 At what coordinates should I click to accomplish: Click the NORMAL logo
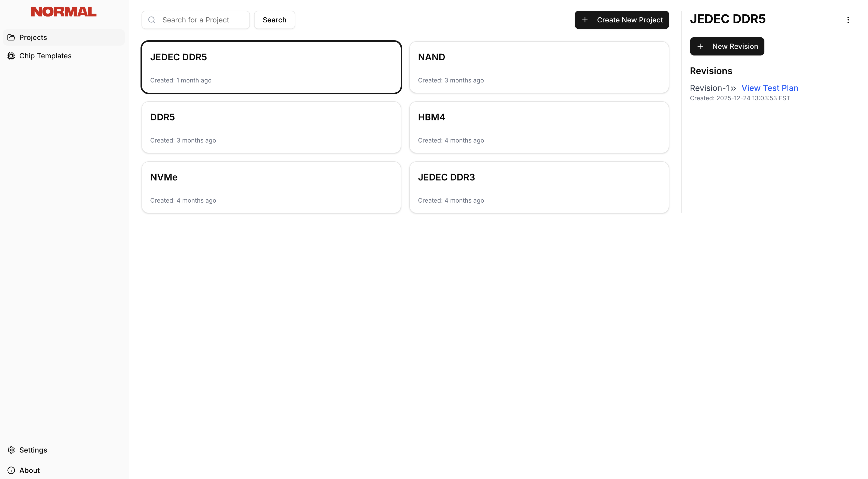pos(63,11)
